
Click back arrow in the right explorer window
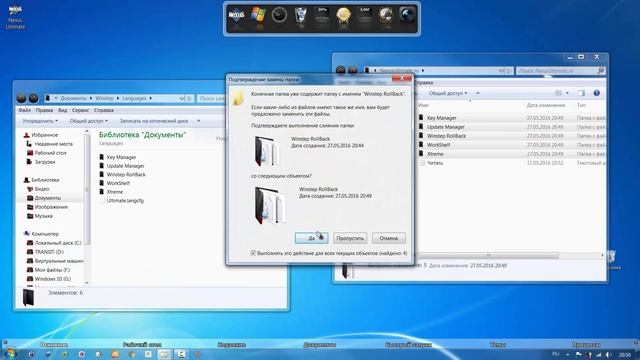pyautogui.click(x=340, y=70)
